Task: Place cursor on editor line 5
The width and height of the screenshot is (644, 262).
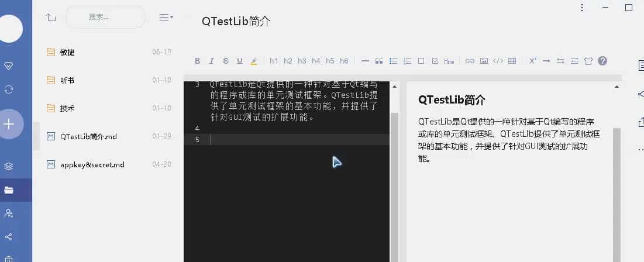Action: point(287,140)
